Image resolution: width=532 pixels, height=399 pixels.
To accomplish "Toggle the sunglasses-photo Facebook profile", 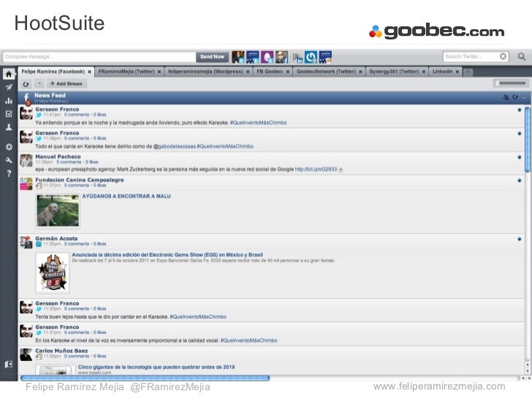I will tap(281, 57).
